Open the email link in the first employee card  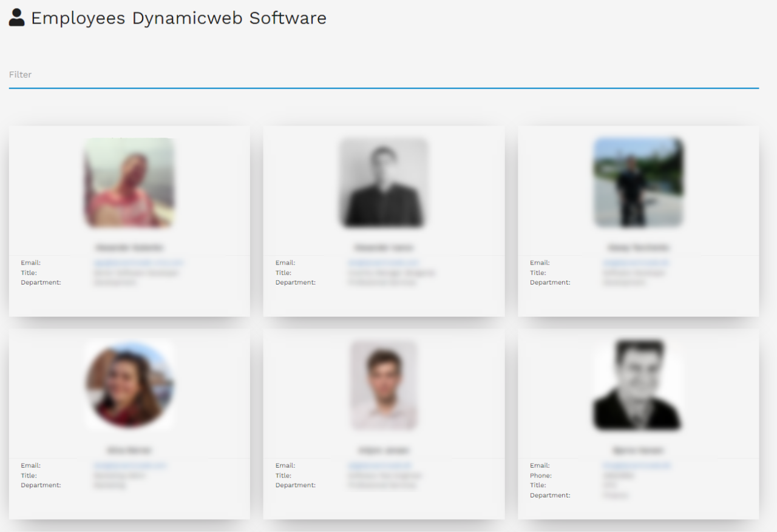click(x=138, y=263)
